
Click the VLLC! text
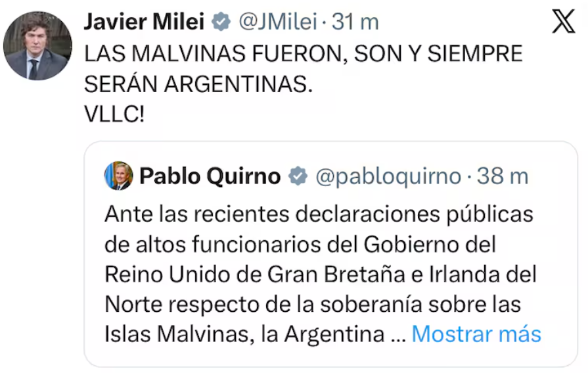tap(114, 114)
